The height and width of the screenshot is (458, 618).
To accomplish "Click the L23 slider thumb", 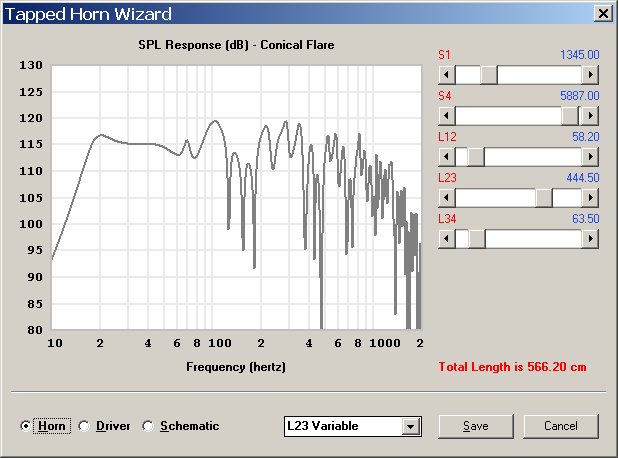I will click(x=544, y=198).
